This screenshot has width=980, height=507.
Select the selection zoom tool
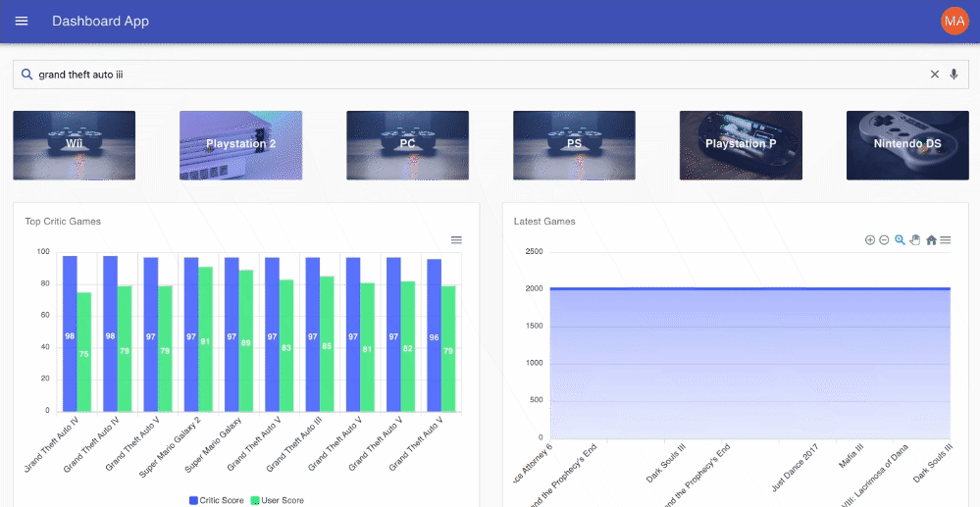tap(900, 240)
